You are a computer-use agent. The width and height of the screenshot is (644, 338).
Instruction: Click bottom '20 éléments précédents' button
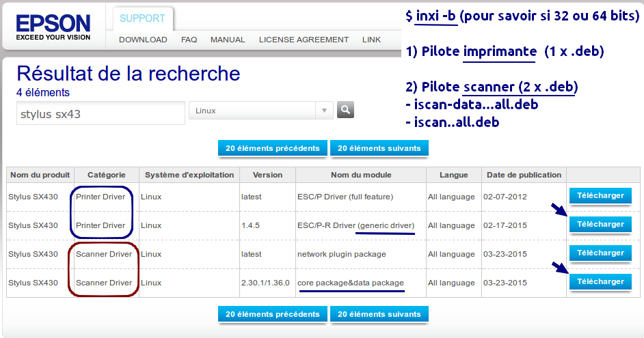[272, 314]
